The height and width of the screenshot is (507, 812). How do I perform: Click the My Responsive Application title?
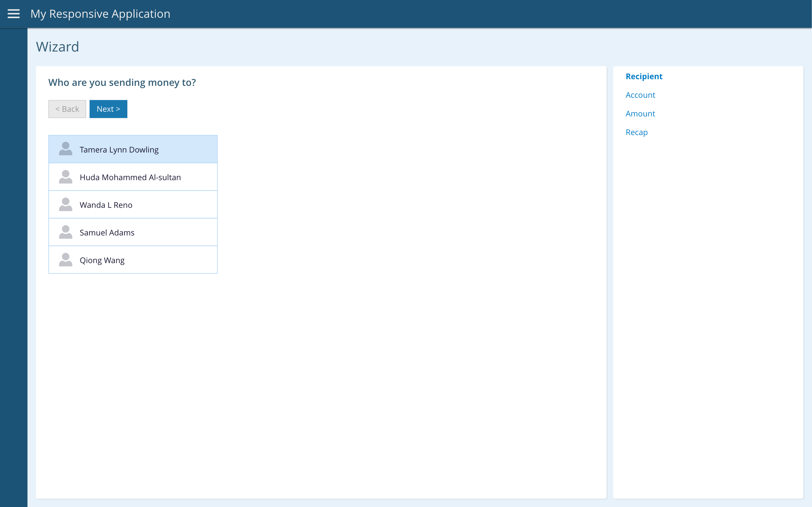coord(100,14)
